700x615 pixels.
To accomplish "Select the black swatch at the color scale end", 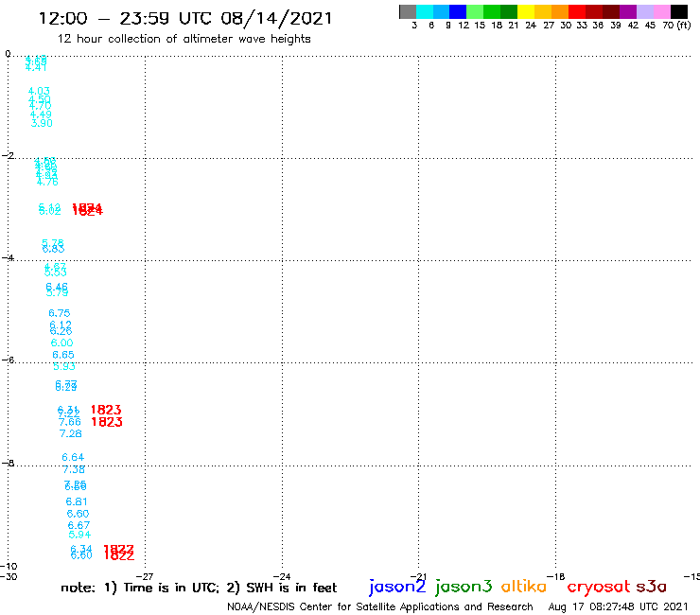I will [679, 11].
